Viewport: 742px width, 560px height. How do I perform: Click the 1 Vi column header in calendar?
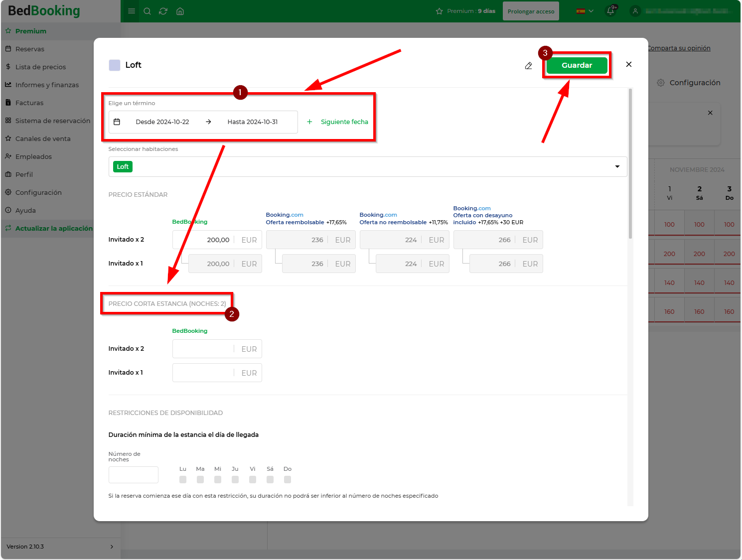pos(669,193)
